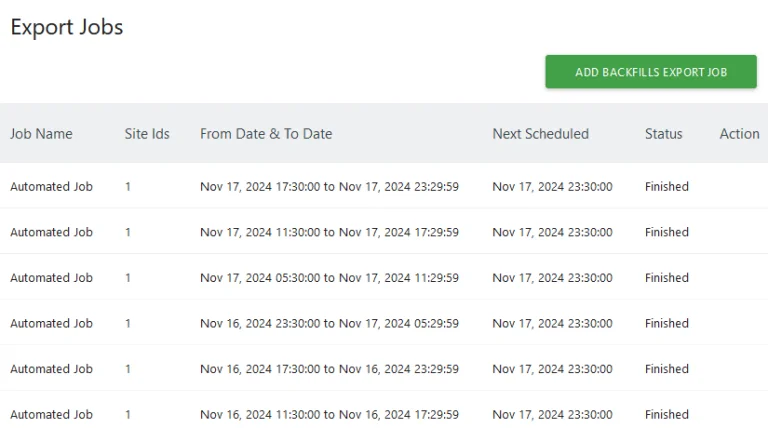Click Finished status of the Nov 16 11:30 job
The width and height of the screenshot is (768, 428).
(x=667, y=414)
